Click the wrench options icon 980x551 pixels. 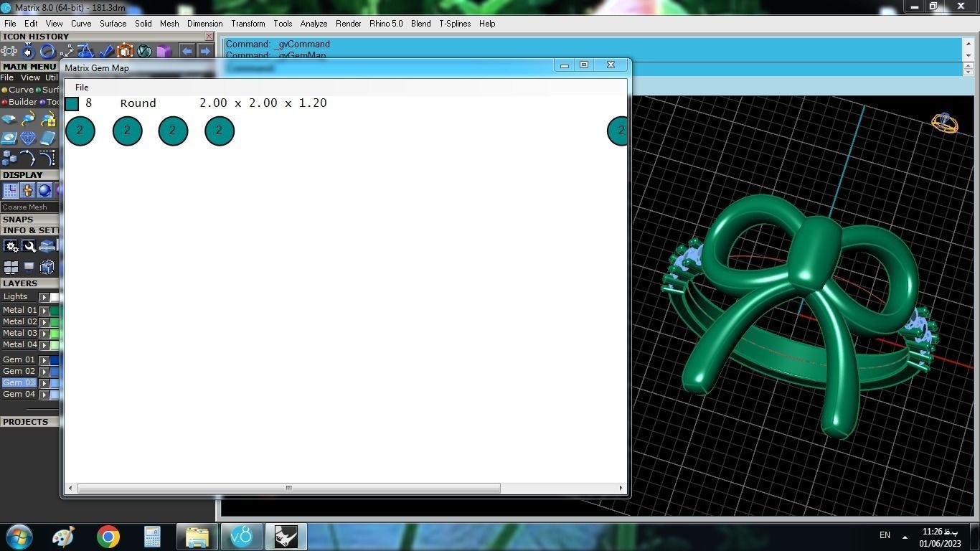29,246
